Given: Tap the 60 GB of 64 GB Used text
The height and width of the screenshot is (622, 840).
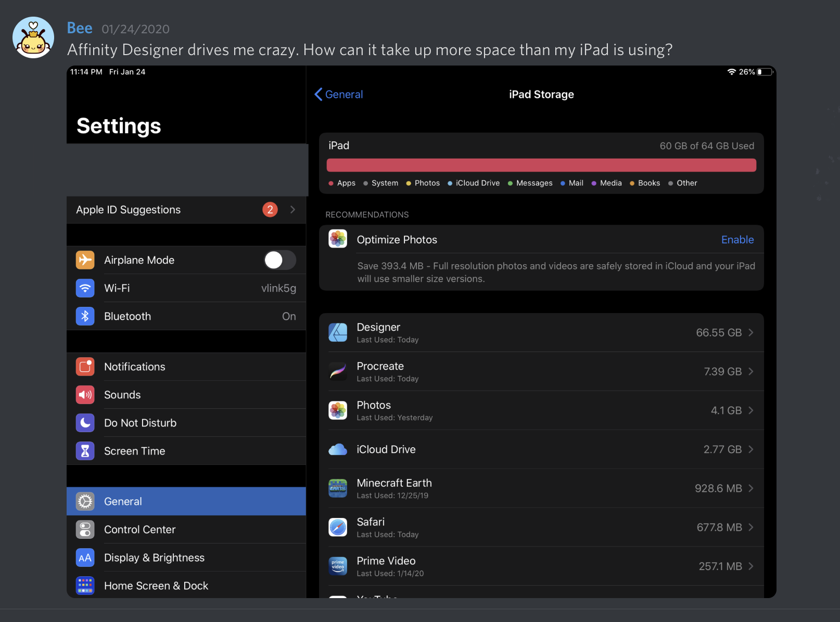Looking at the screenshot, I should 707,146.
